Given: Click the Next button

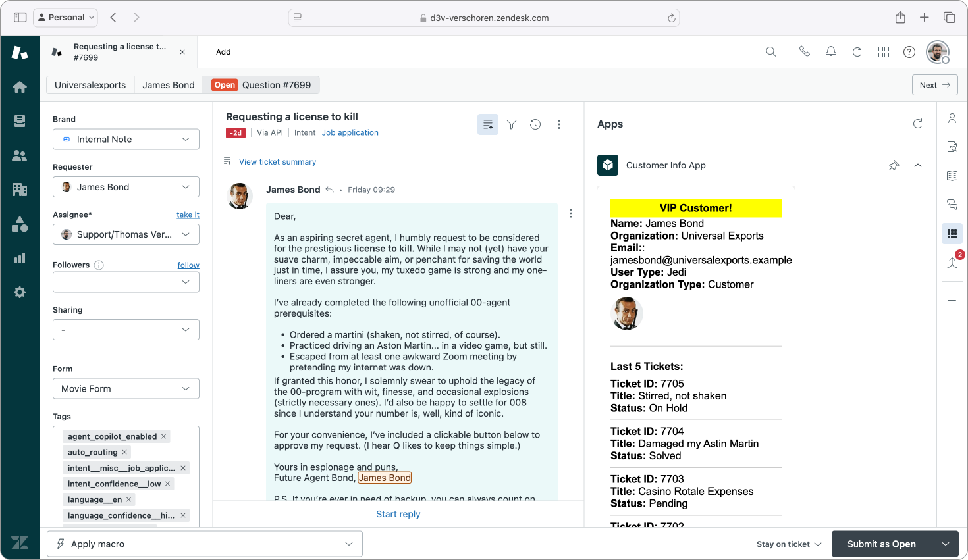Looking at the screenshot, I should 934,85.
